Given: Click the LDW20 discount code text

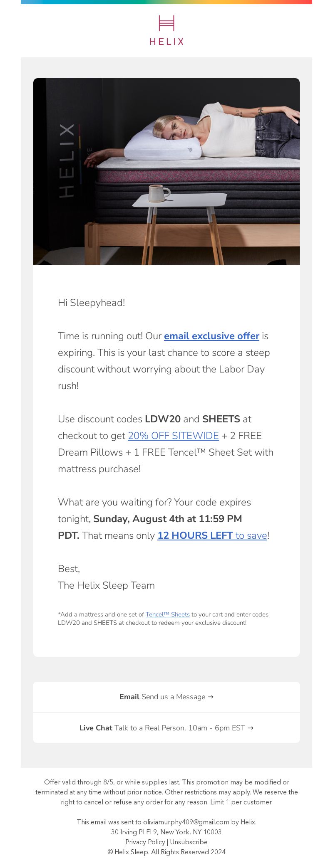Looking at the screenshot, I should (163, 419).
